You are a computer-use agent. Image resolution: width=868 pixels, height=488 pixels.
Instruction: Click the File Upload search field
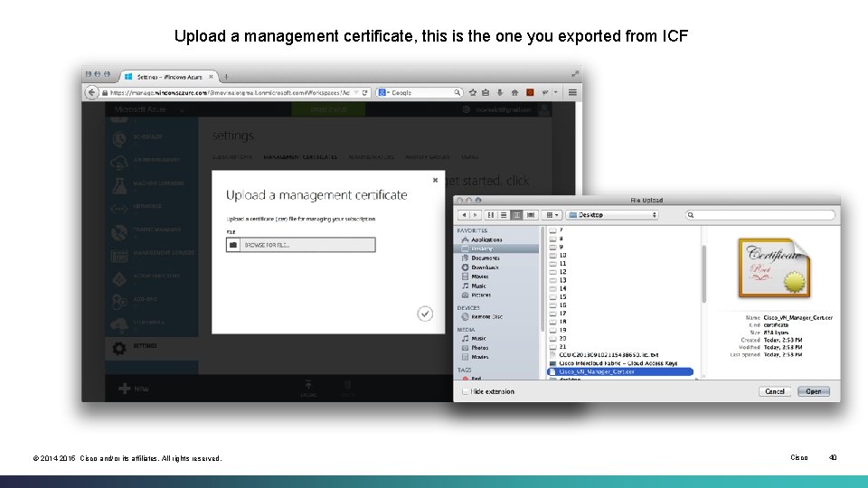pyautogui.click(x=759, y=215)
